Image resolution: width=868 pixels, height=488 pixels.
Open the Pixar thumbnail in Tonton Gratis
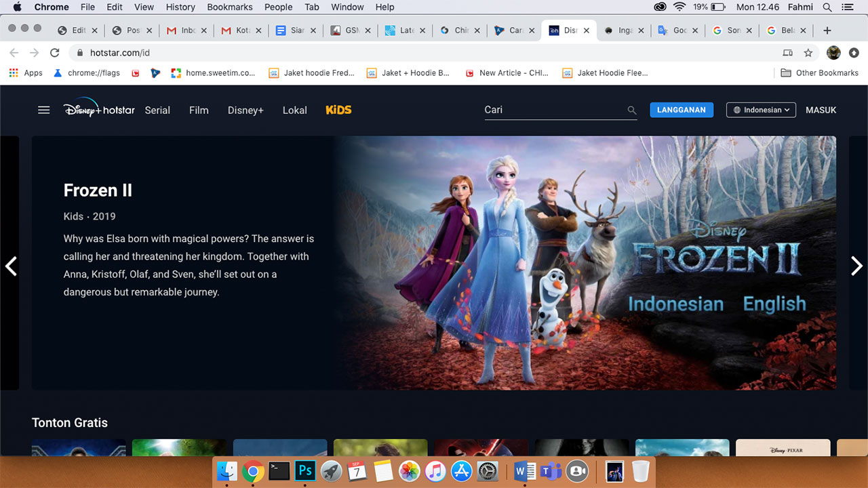[x=783, y=447]
